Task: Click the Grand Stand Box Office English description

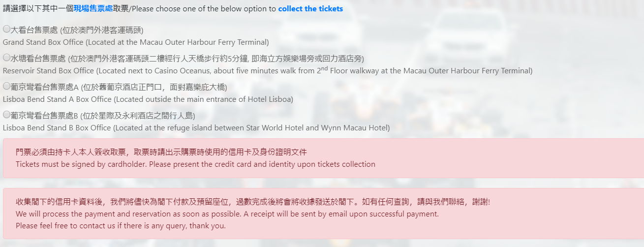Action: click(136, 42)
